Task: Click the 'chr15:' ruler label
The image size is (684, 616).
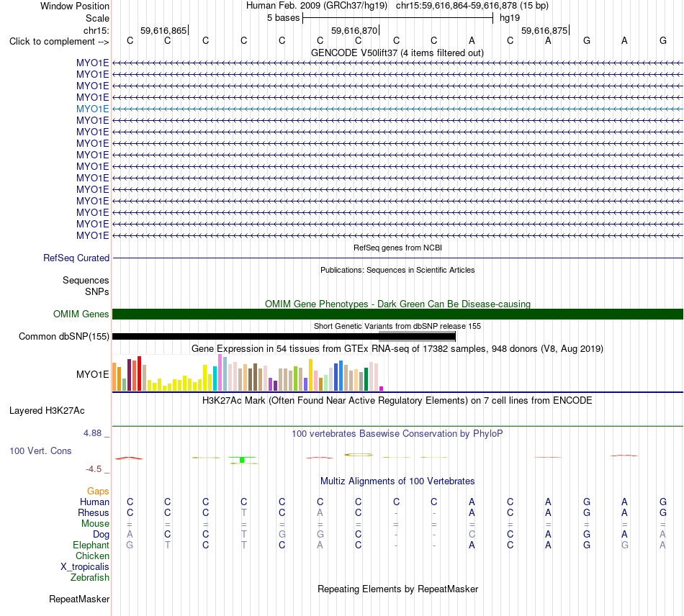Action: 96,30
